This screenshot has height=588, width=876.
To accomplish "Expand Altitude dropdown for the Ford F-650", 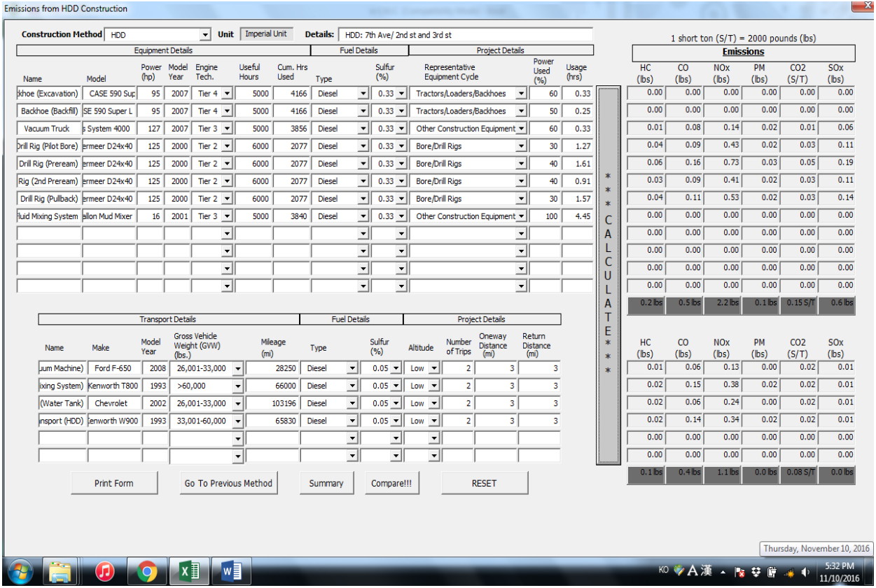I will [x=434, y=368].
